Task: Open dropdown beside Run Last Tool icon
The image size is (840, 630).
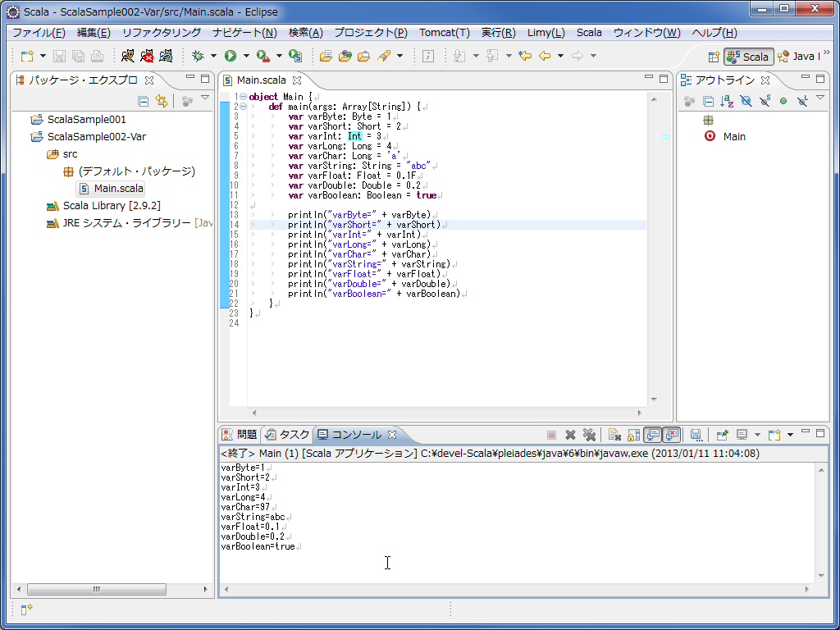Action: (x=279, y=56)
